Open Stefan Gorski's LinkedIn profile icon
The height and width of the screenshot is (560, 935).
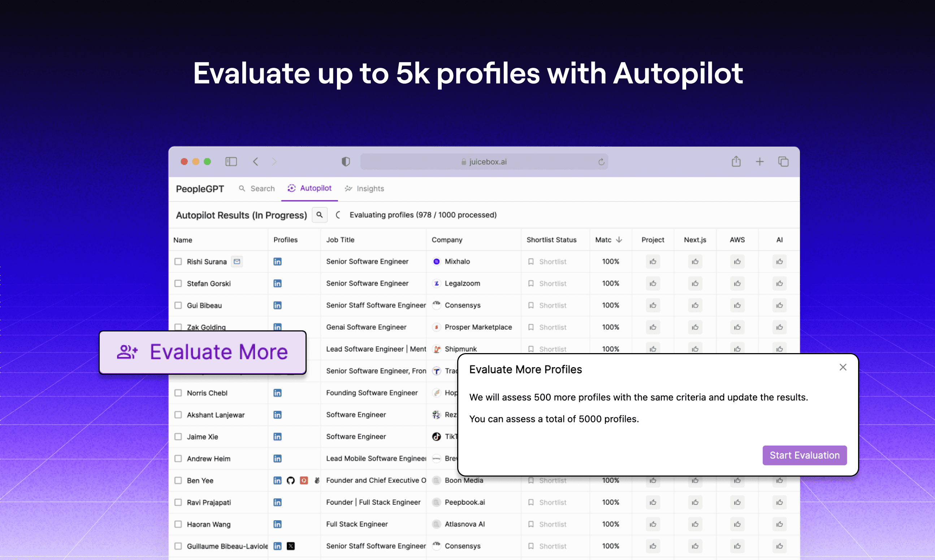pyautogui.click(x=277, y=283)
